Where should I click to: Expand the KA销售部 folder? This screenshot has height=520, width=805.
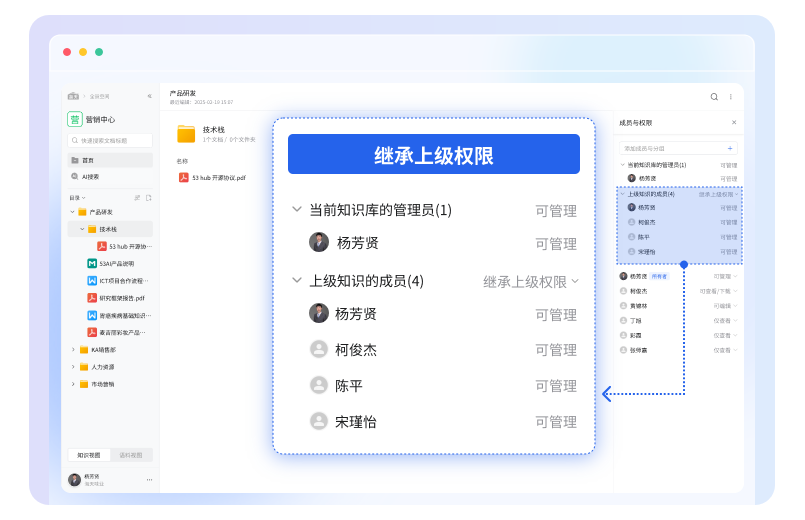[x=73, y=350]
